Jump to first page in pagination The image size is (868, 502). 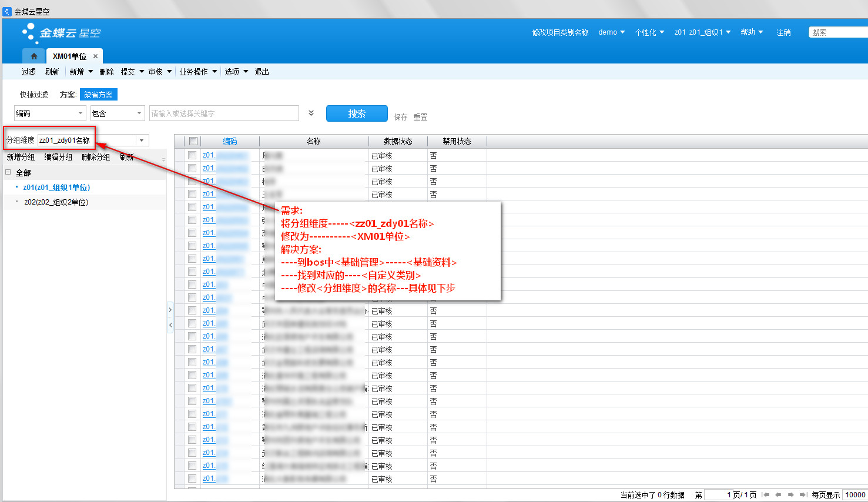[766, 495]
